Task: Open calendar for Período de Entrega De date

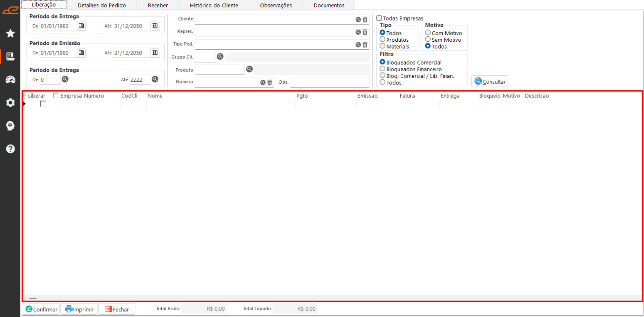Action: [x=81, y=26]
